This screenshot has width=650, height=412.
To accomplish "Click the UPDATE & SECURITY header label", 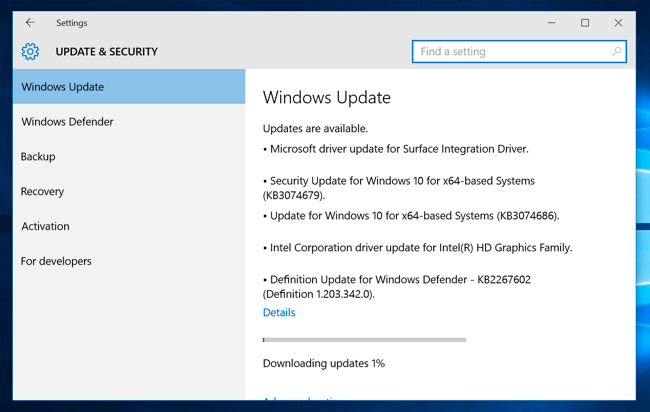I will pyautogui.click(x=107, y=51).
